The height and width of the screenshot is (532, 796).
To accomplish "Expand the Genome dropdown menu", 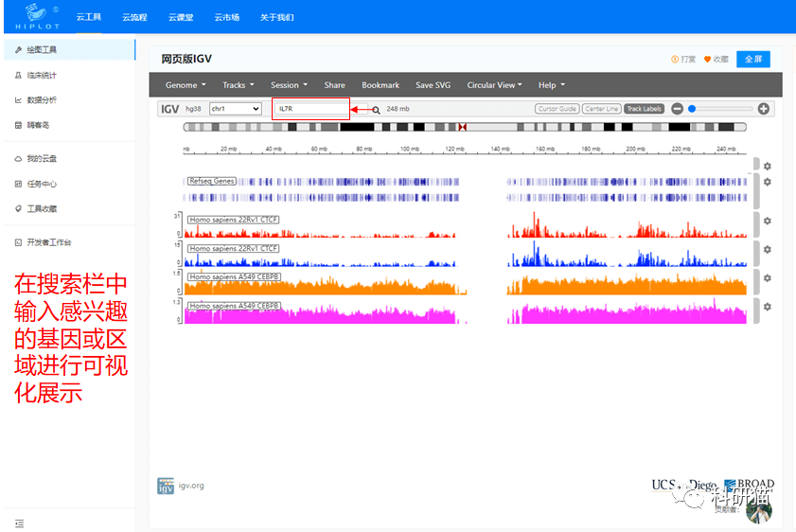I will click(186, 85).
